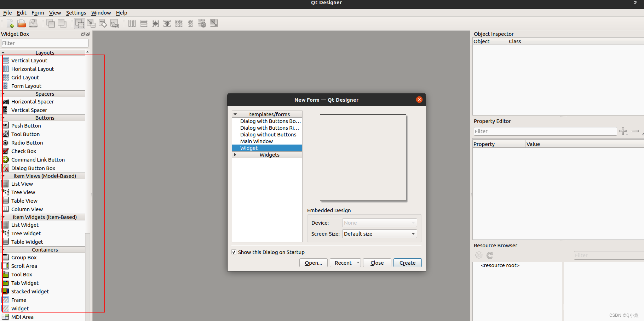Image resolution: width=644 pixels, height=321 pixels.
Task: Click the Widget Box filter field
Action: coord(45,43)
